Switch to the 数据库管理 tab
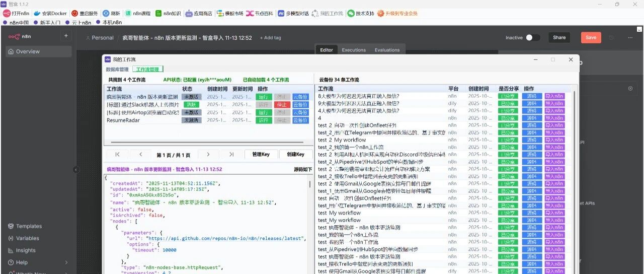The width and height of the screenshot is (644, 274). [x=117, y=70]
